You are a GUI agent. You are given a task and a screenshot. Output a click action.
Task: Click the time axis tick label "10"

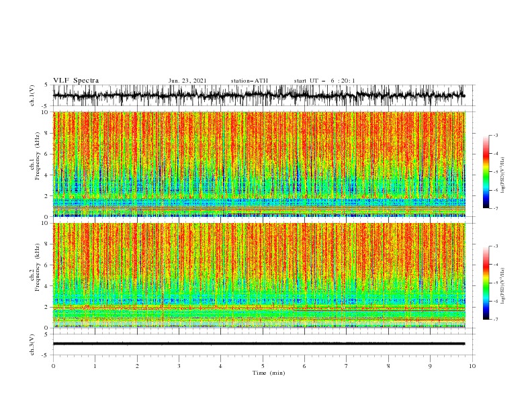click(x=472, y=366)
